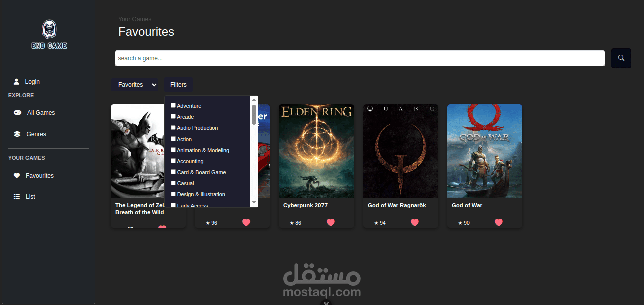Viewport: 644px width, 305px height.
Task: Open the List sidebar item
Action: click(30, 197)
